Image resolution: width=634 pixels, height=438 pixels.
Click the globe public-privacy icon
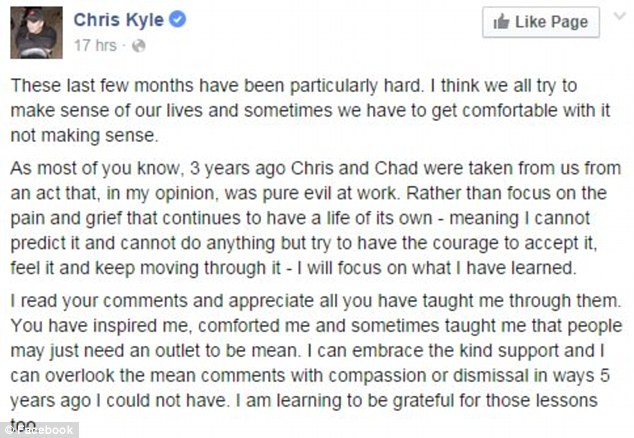(137, 46)
